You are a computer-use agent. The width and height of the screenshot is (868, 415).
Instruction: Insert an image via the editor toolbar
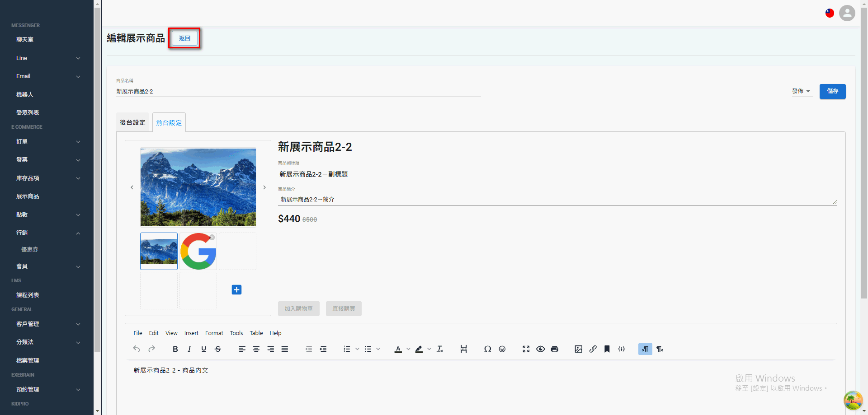579,349
